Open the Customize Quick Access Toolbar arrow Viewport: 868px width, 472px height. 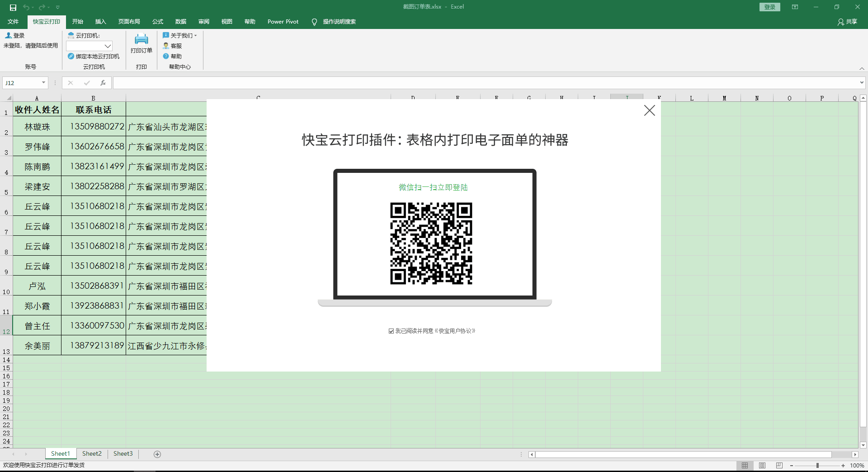(x=58, y=7)
